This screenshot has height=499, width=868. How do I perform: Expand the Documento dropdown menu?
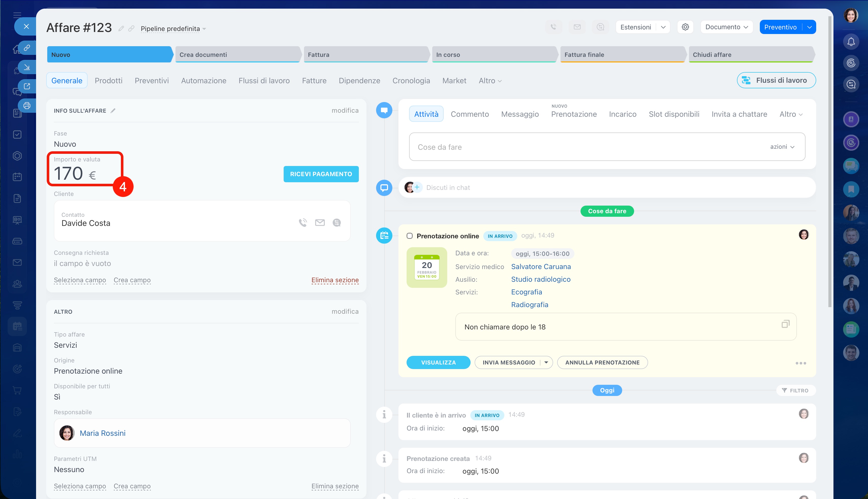click(726, 27)
